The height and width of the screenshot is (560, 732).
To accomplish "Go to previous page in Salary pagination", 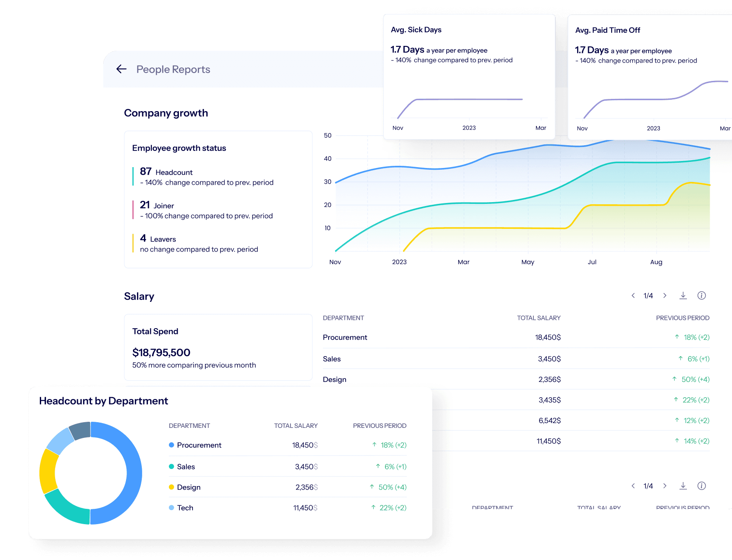I will 633,296.
